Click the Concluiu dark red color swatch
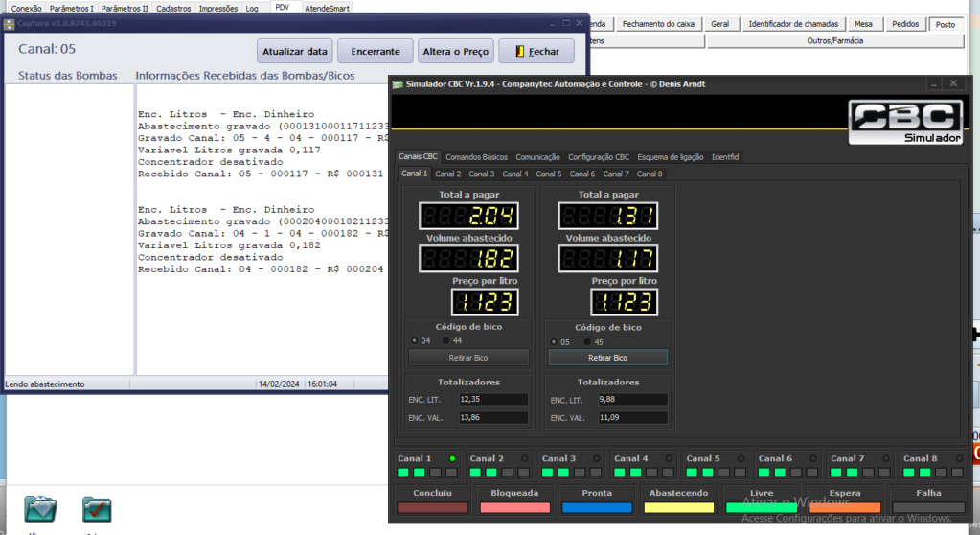Image resolution: width=980 pixels, height=535 pixels. click(x=432, y=507)
